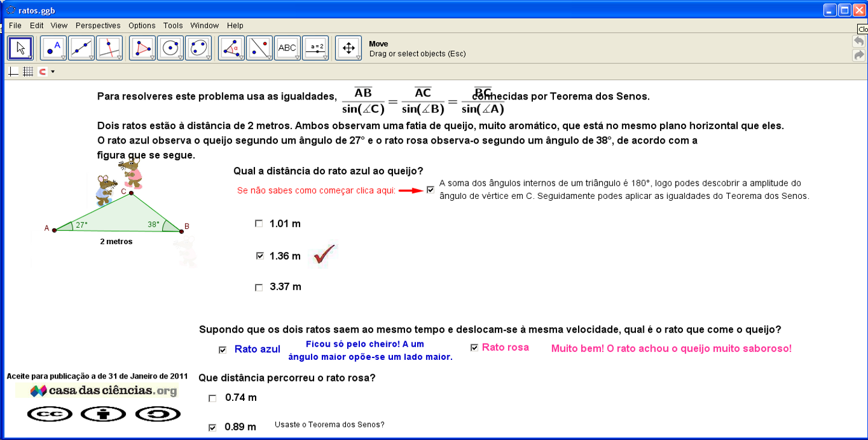Open the View menu
Viewport: 868px width, 440px height.
[59, 25]
